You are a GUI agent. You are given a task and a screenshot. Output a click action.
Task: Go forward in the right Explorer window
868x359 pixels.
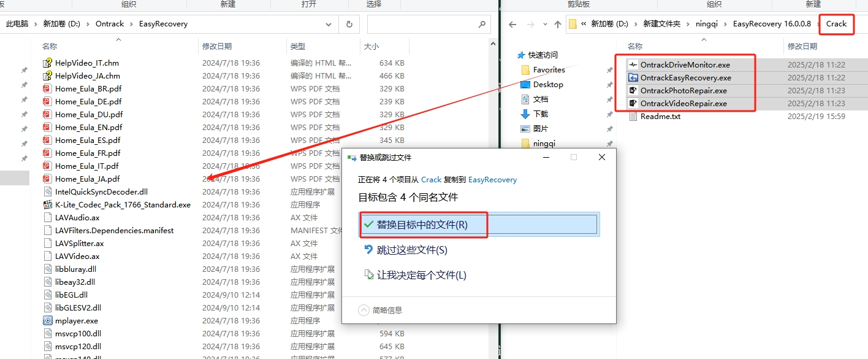[x=530, y=25]
